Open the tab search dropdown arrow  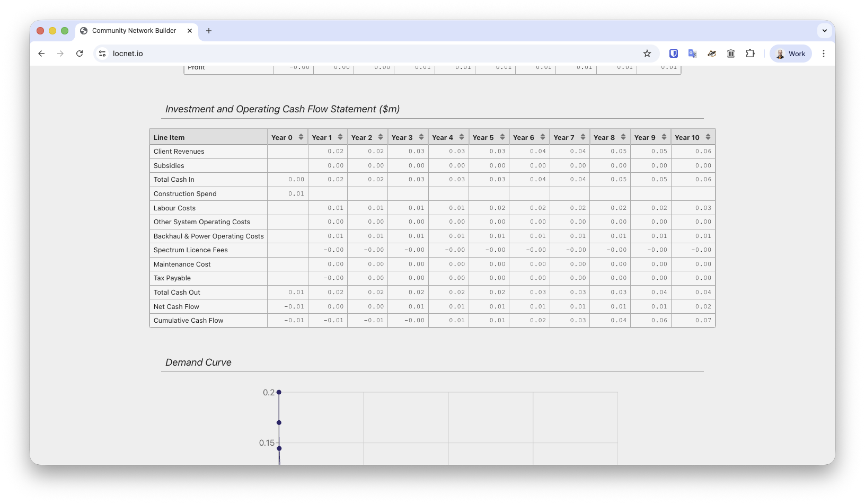point(824,31)
